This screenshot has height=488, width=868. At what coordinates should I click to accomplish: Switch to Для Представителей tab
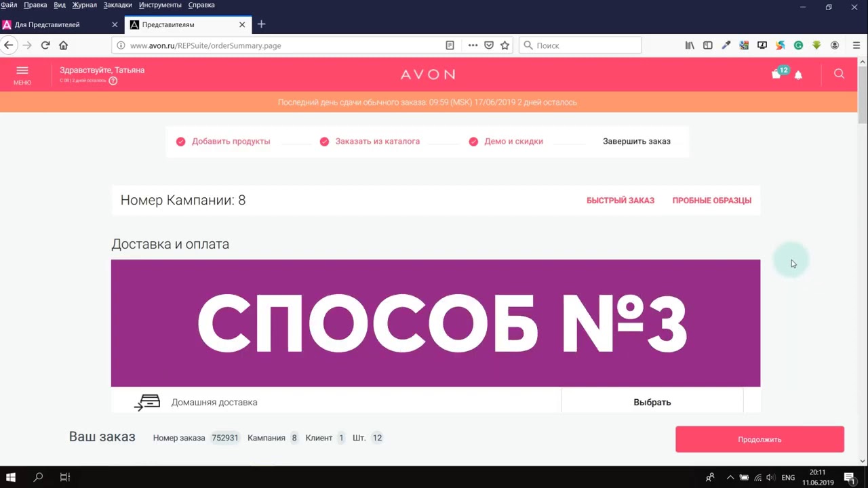click(x=62, y=25)
